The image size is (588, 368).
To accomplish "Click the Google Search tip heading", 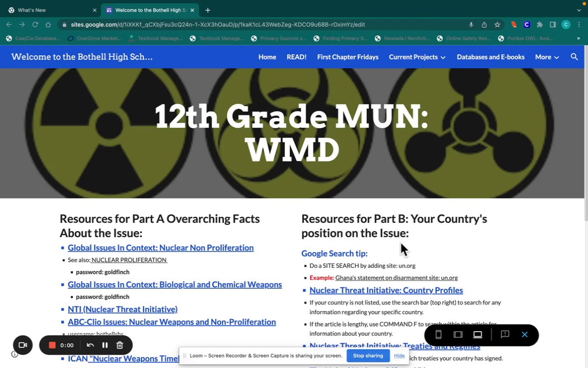I will (x=334, y=253).
